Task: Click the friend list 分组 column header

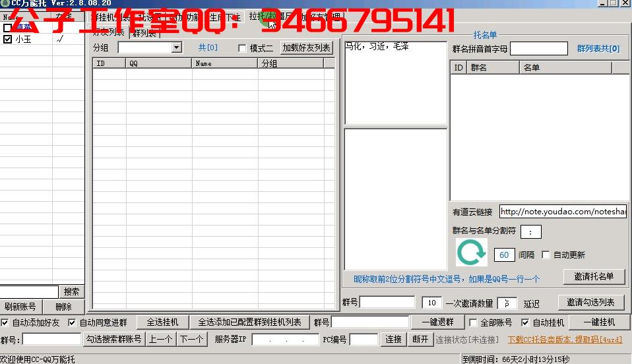Action: 290,63
